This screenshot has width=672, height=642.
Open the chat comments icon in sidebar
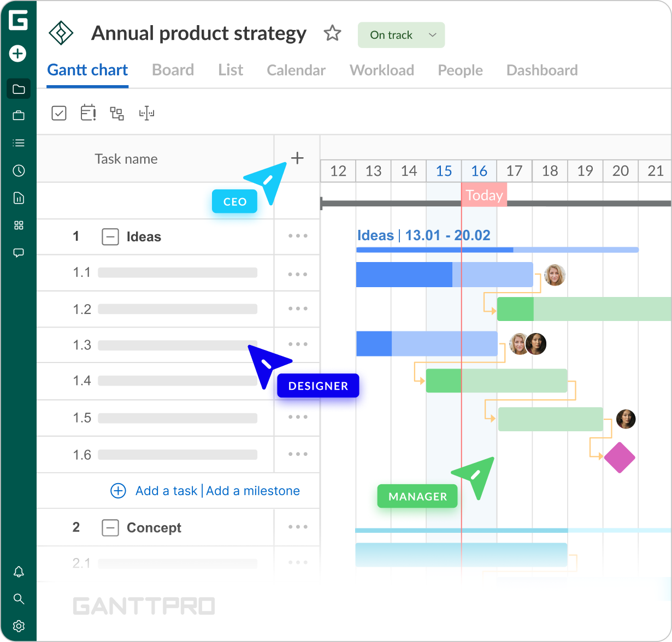[x=19, y=253]
